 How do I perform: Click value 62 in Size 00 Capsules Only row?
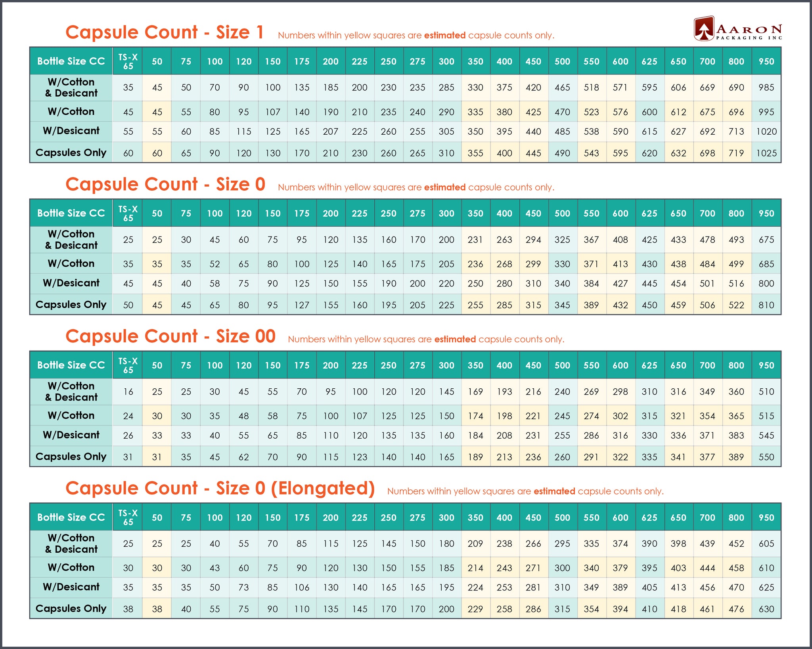pos(243,457)
